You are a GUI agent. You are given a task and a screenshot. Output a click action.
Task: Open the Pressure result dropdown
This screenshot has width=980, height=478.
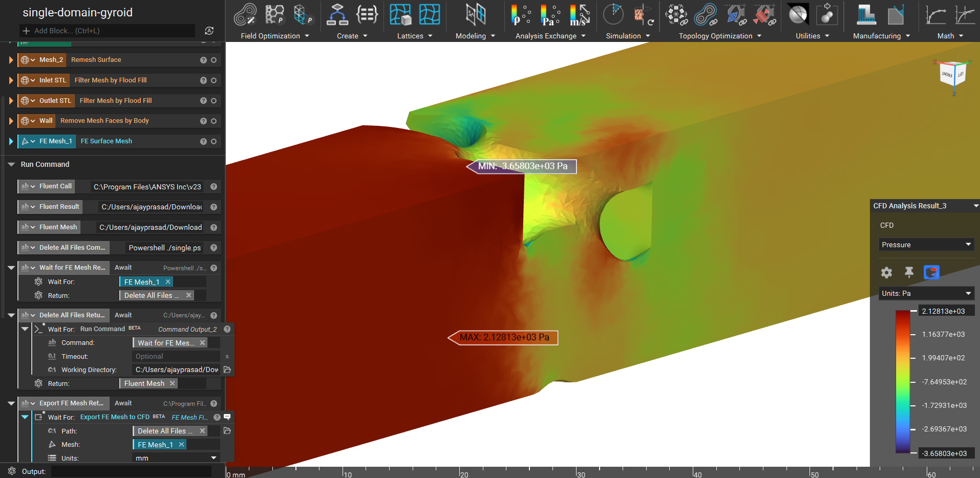tap(926, 245)
